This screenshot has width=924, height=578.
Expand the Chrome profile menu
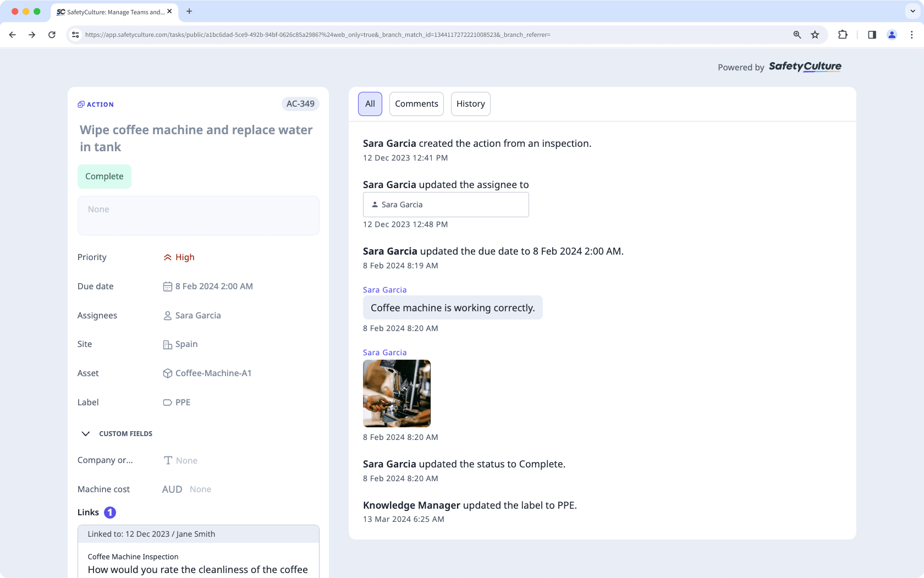click(x=892, y=34)
